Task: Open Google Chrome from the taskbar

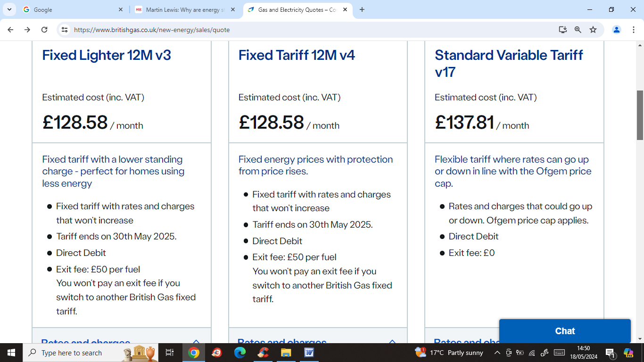Action: click(194, 353)
